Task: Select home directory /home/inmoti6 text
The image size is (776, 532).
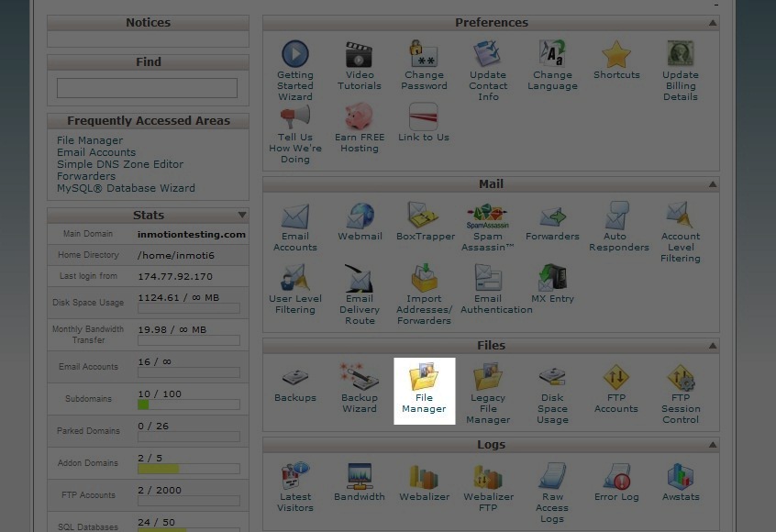Action: tap(176, 255)
